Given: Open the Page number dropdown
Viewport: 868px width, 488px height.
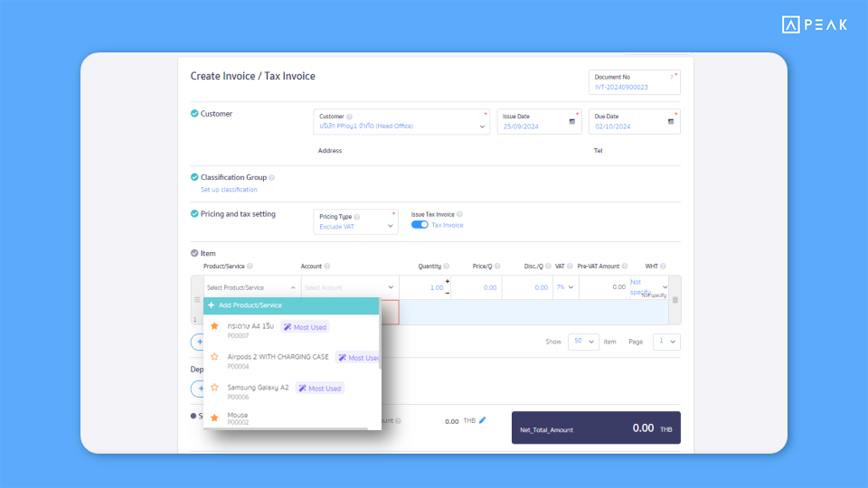Looking at the screenshot, I should [x=666, y=342].
